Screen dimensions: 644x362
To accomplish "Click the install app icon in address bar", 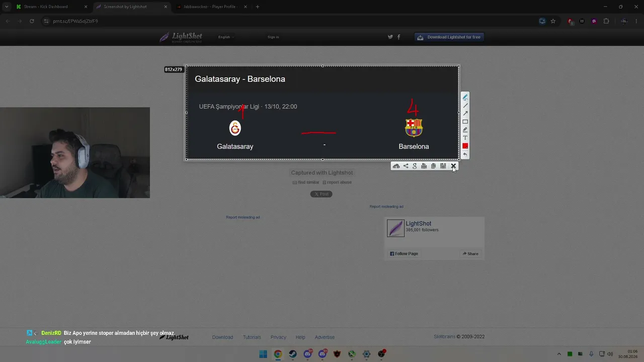I will click(x=542, y=21).
